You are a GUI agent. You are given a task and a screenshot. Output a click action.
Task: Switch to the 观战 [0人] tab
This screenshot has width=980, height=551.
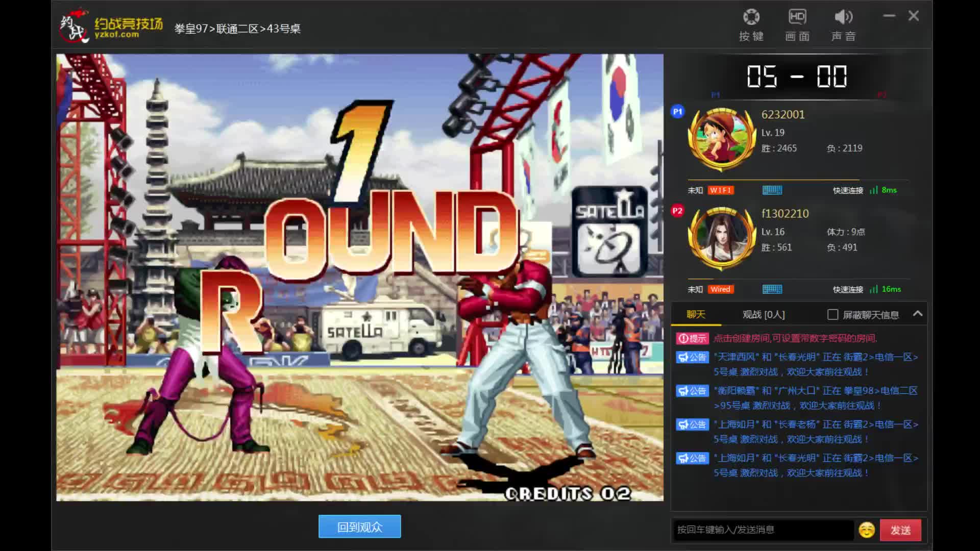coord(764,315)
